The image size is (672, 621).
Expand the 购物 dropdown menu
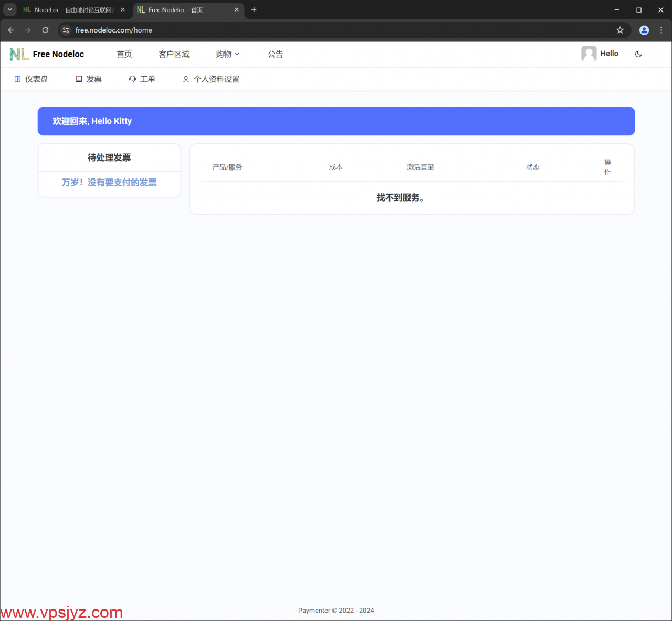227,54
